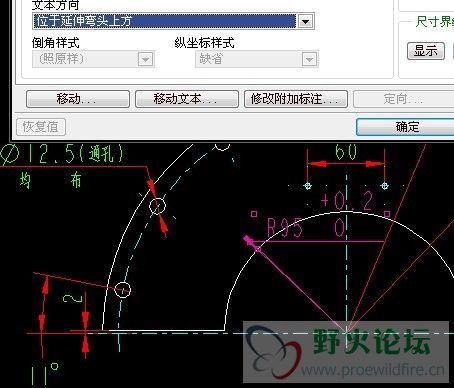Click the 移动... button
Image resolution: width=454 pixels, height=388 pixels.
point(78,99)
